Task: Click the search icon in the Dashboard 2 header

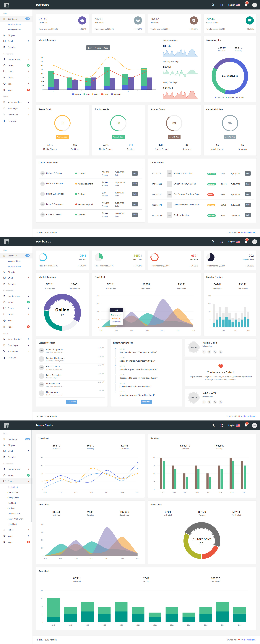Action: [x=213, y=242]
